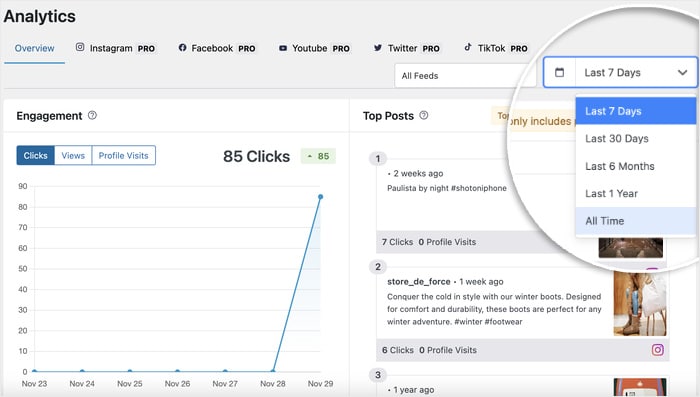Switch to the Facebook PRO tab
The height and width of the screenshot is (397, 700).
pos(217,48)
